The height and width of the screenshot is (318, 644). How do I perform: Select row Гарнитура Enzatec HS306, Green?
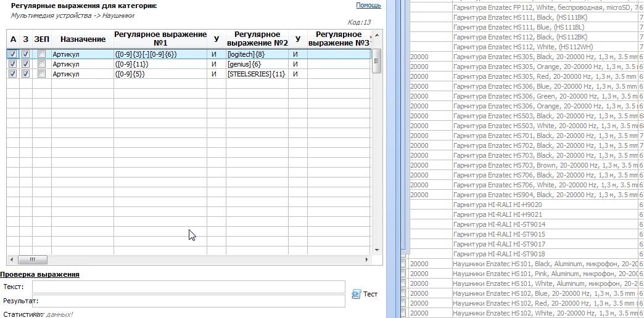tap(545, 96)
